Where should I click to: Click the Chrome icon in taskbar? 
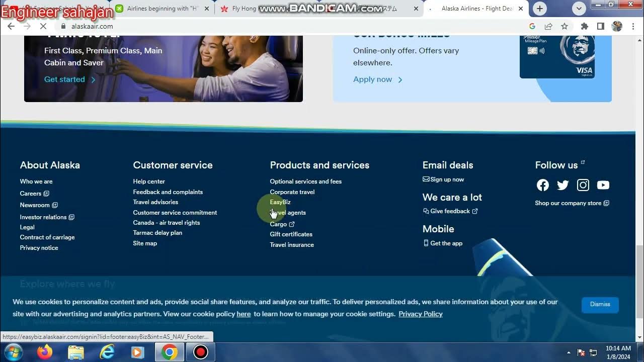click(x=170, y=352)
